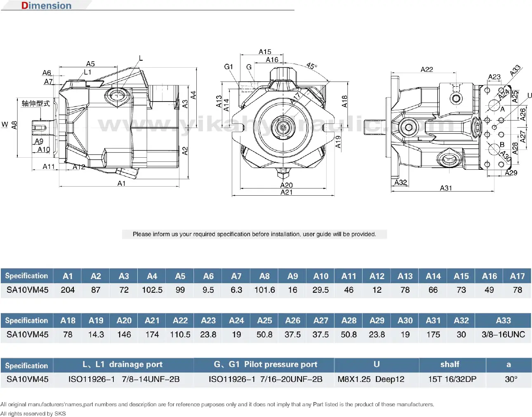Select the A1 column header
Image resolution: width=532 pixels, height=417 pixels.
[x=68, y=276]
